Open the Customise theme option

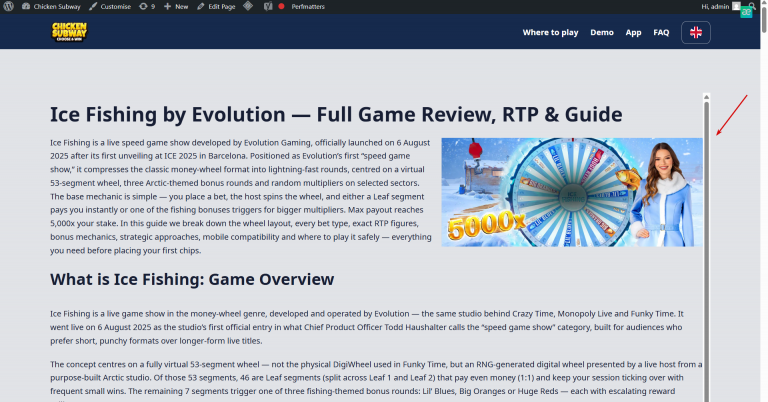tap(110, 6)
